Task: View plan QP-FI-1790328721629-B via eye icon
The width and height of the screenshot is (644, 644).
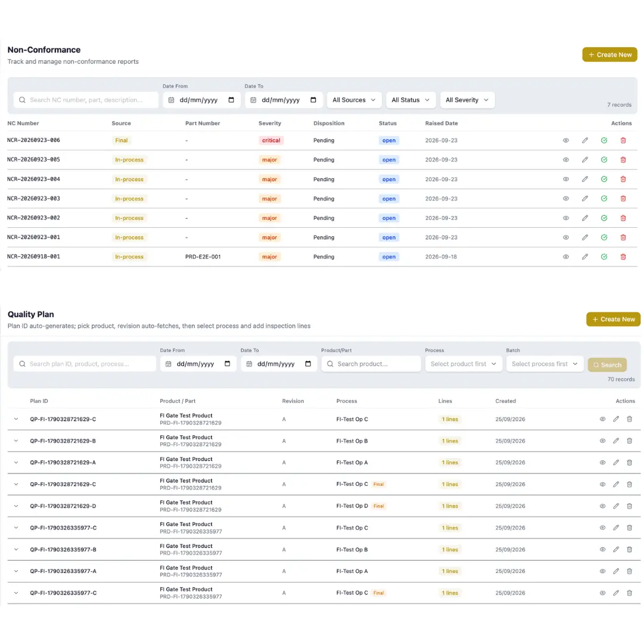Action: point(602,441)
